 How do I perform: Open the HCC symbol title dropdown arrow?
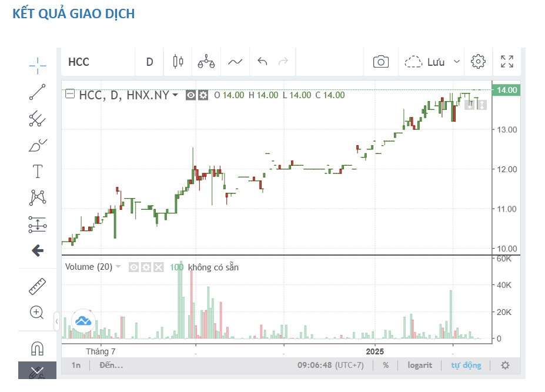coord(175,95)
